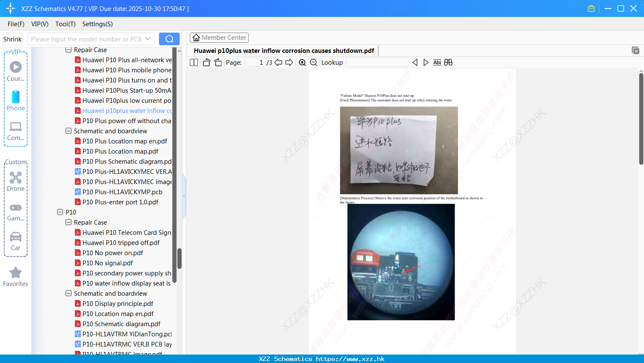Select the Computer category
Viewport: 644px width, 363px height.
[x=16, y=131]
